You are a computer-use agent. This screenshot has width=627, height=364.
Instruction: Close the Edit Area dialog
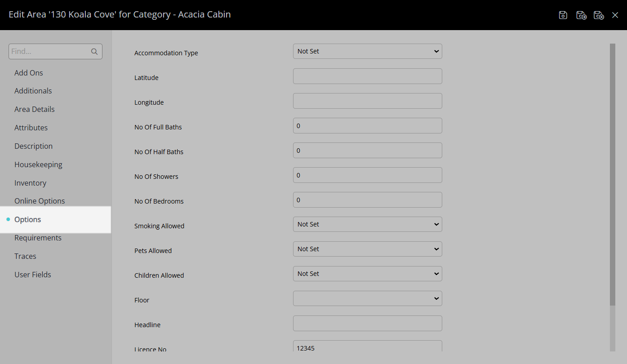coord(615,15)
